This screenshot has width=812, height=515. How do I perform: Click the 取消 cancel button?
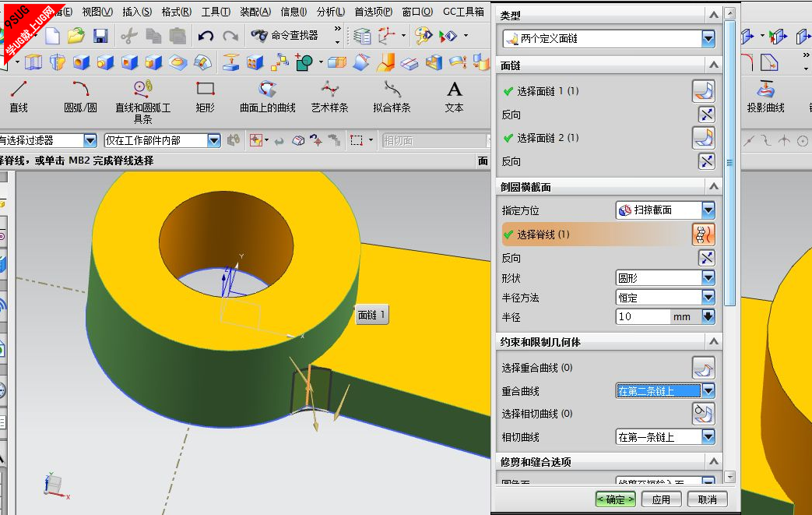tap(707, 499)
